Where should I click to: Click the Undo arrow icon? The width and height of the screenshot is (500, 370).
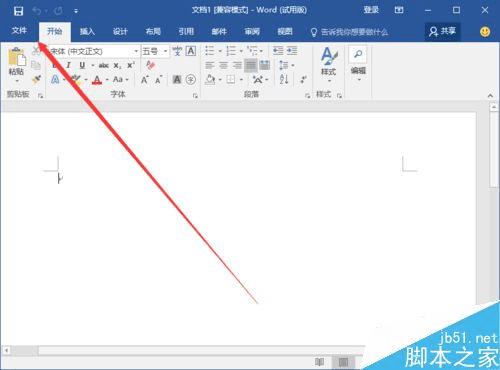pyautogui.click(x=36, y=11)
